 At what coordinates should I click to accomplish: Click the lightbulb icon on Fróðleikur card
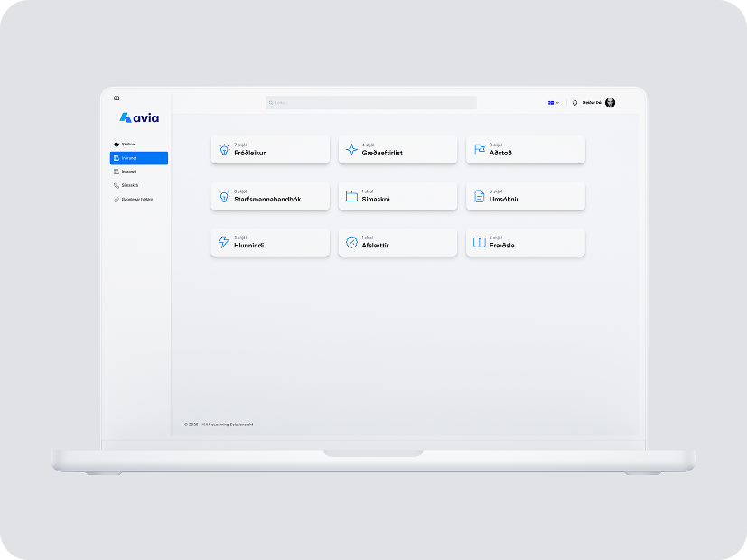[x=224, y=150]
